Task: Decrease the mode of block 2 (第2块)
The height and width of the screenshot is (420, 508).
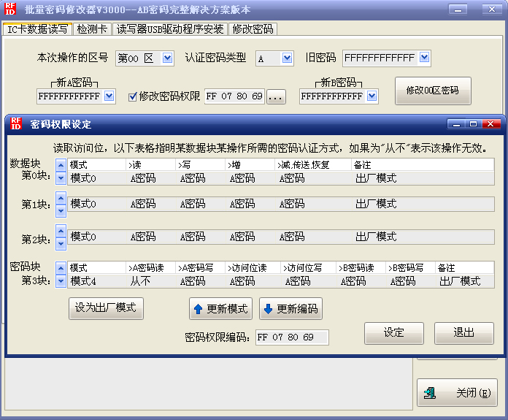Action: [61, 243]
